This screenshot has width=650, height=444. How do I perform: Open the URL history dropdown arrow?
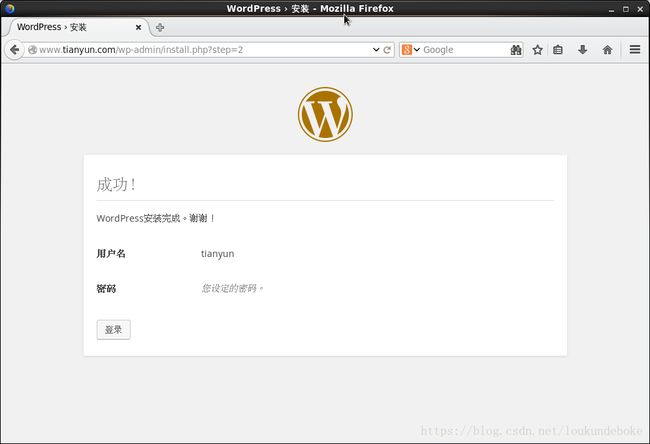376,50
